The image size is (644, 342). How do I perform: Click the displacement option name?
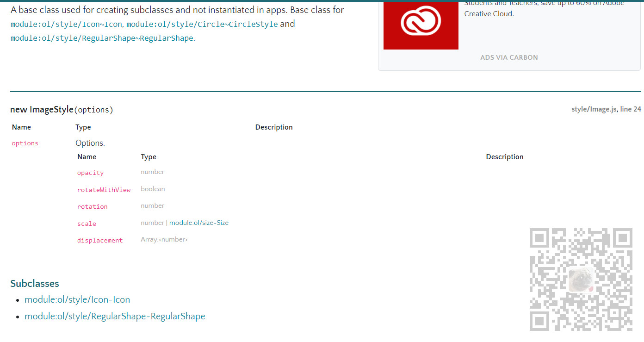click(100, 240)
